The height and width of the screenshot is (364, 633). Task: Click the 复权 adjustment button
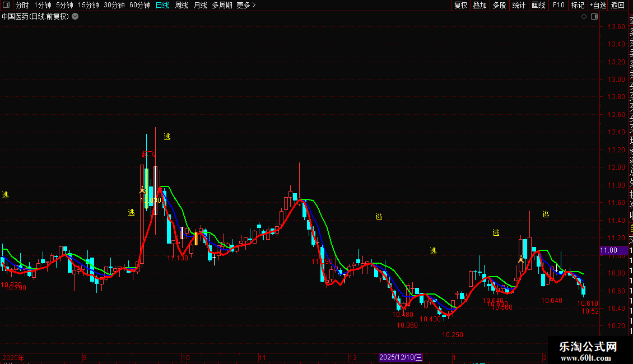pyautogui.click(x=460, y=5)
